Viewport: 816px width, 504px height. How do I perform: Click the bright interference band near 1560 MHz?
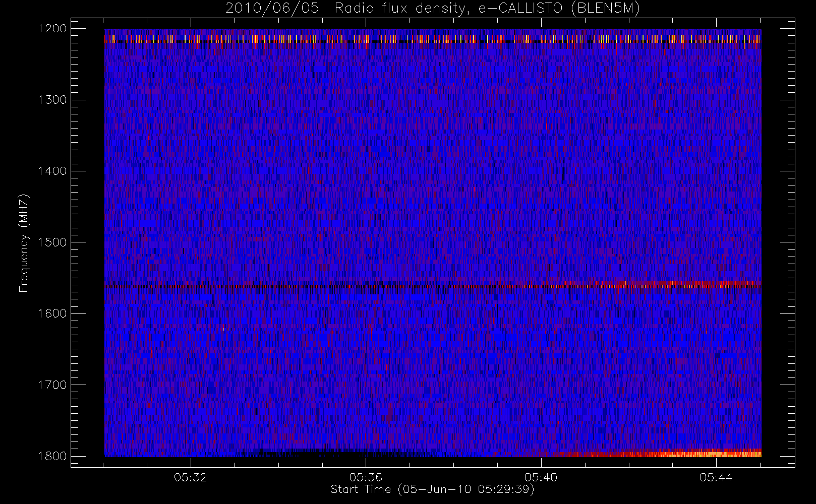433,285
